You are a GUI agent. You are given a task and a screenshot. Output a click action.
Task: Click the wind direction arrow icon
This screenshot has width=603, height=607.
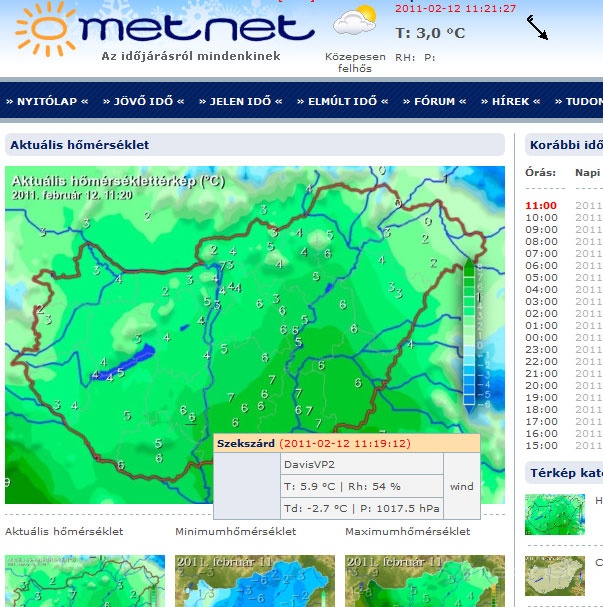(538, 28)
